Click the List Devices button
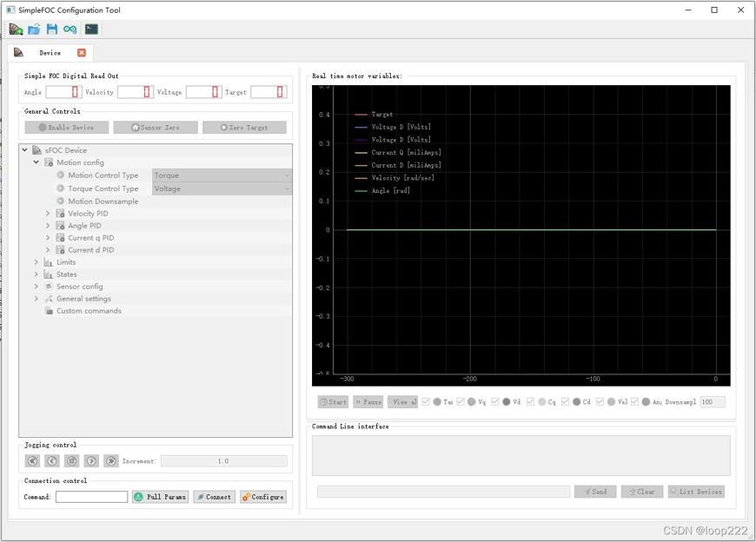Screen dimensions: 756x542 pyautogui.click(x=696, y=492)
